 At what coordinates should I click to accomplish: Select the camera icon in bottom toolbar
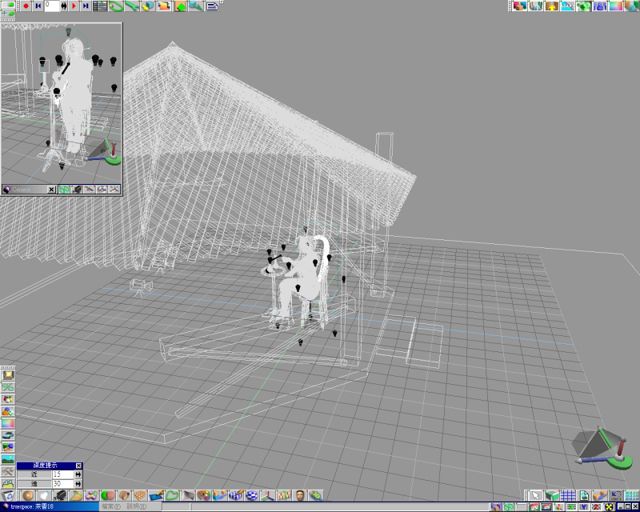pos(61,495)
